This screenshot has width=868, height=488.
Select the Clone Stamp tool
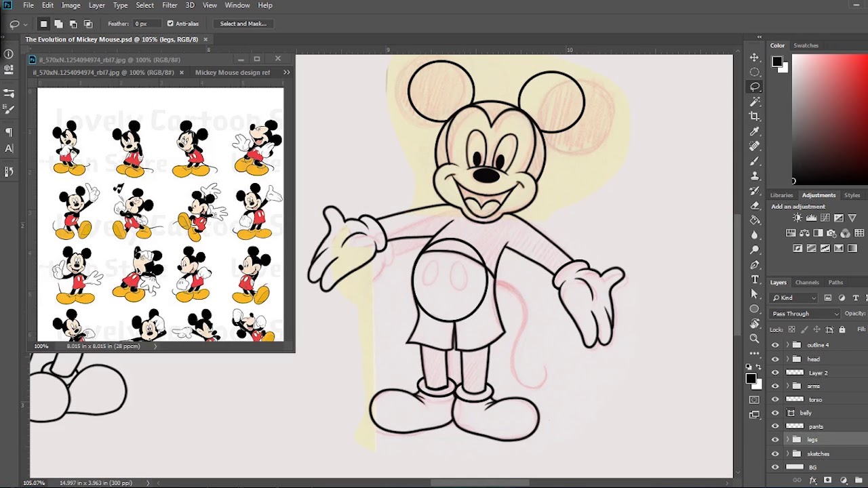755,176
